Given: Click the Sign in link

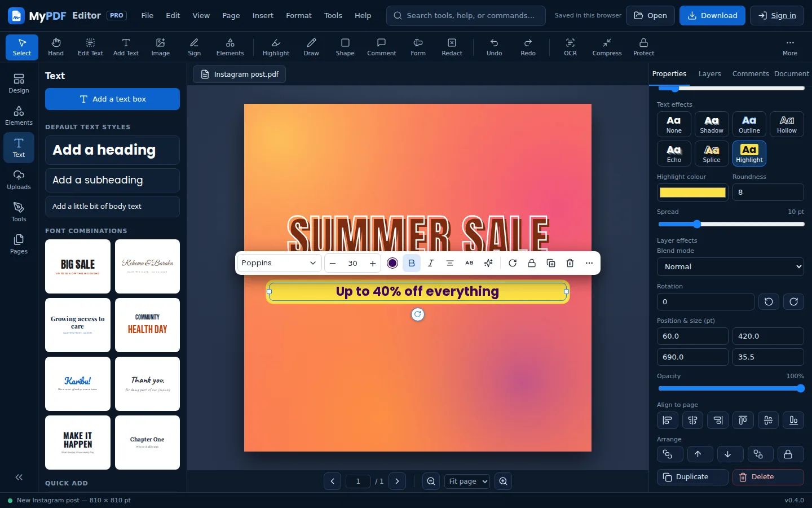Looking at the screenshot, I should pos(776,15).
